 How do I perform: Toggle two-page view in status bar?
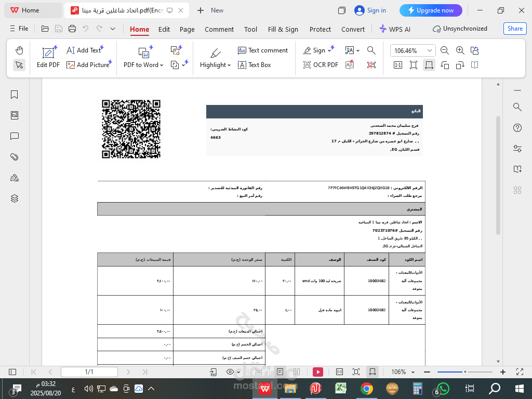click(297, 372)
